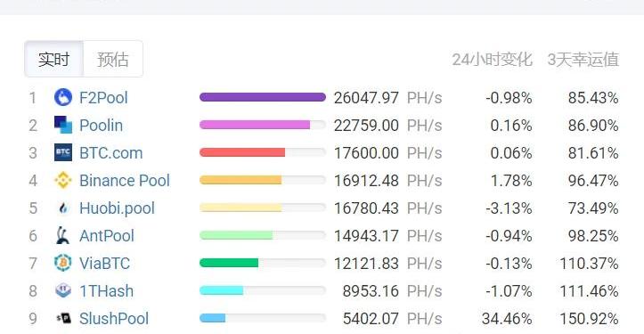The image size is (644, 334).
Task: Open the Binance Pool link
Action: pos(125,180)
